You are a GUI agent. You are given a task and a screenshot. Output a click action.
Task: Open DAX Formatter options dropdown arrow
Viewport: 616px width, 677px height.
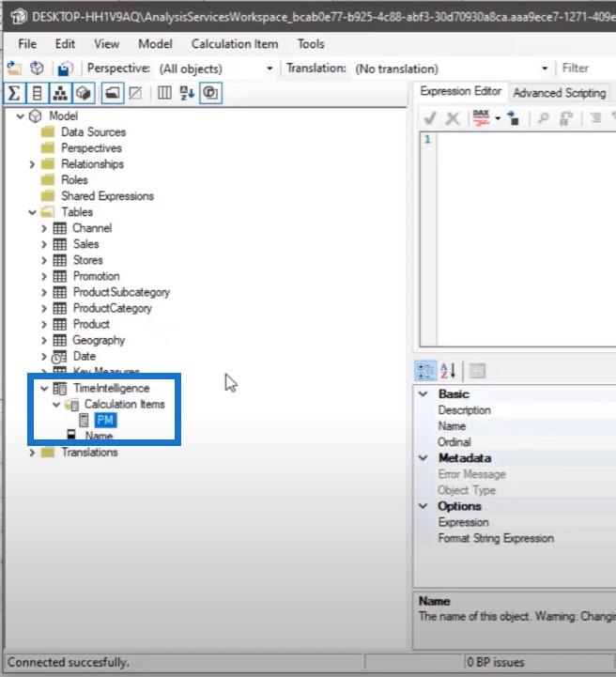[498, 118]
